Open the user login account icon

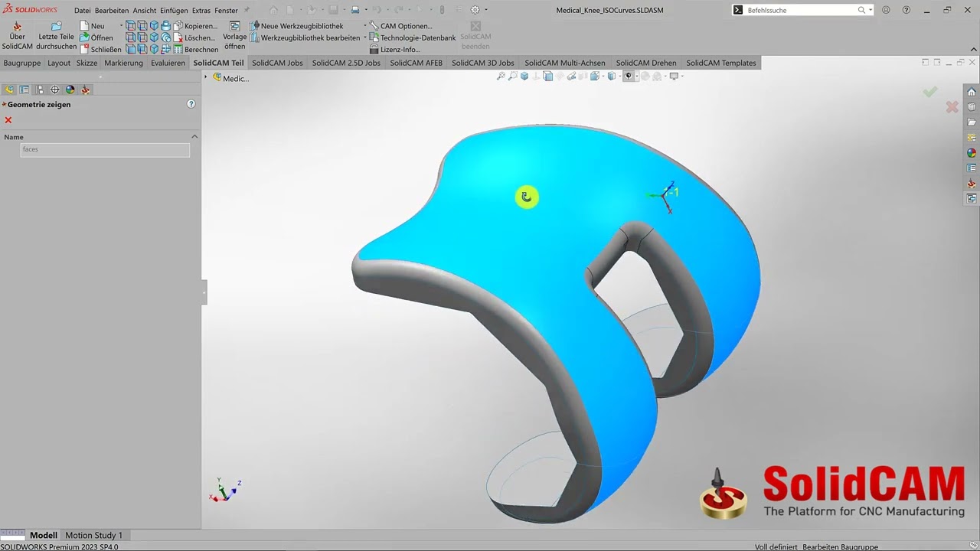[x=886, y=10]
